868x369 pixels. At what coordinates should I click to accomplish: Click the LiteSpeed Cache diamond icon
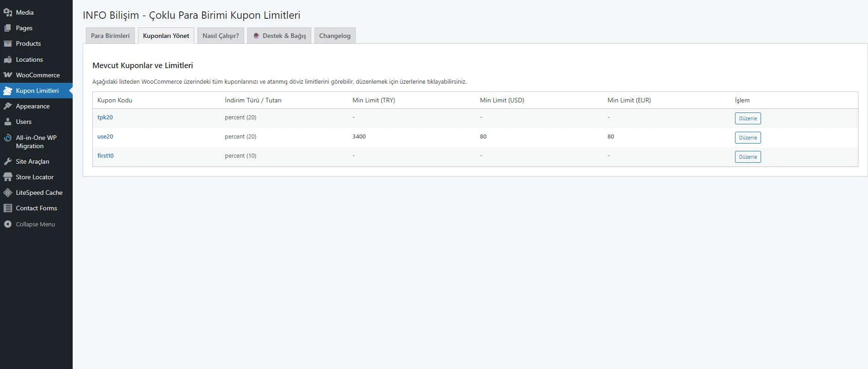click(x=8, y=193)
